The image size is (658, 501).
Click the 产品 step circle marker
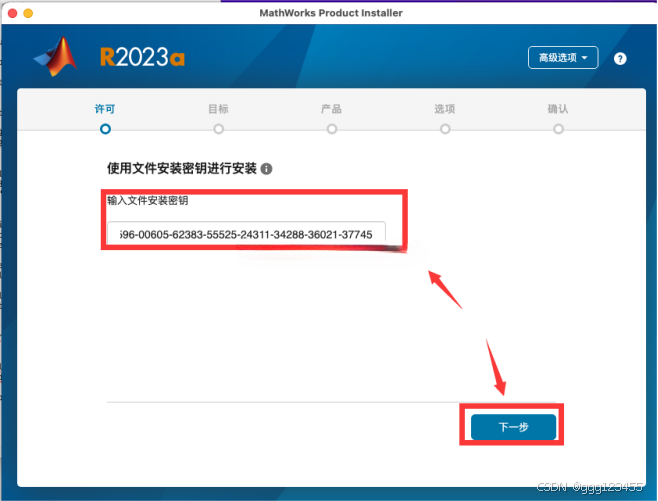332,129
